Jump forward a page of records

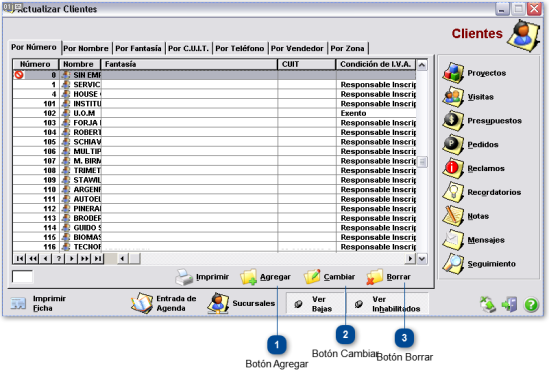pyautogui.click(x=85, y=259)
